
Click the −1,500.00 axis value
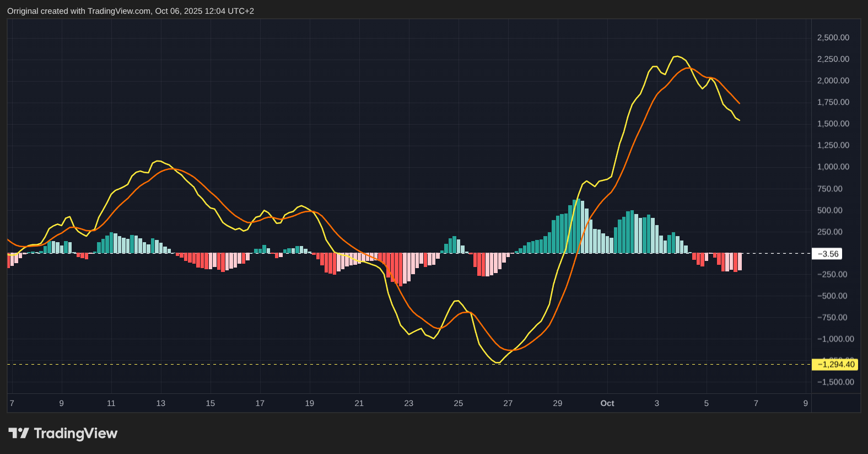(x=835, y=382)
